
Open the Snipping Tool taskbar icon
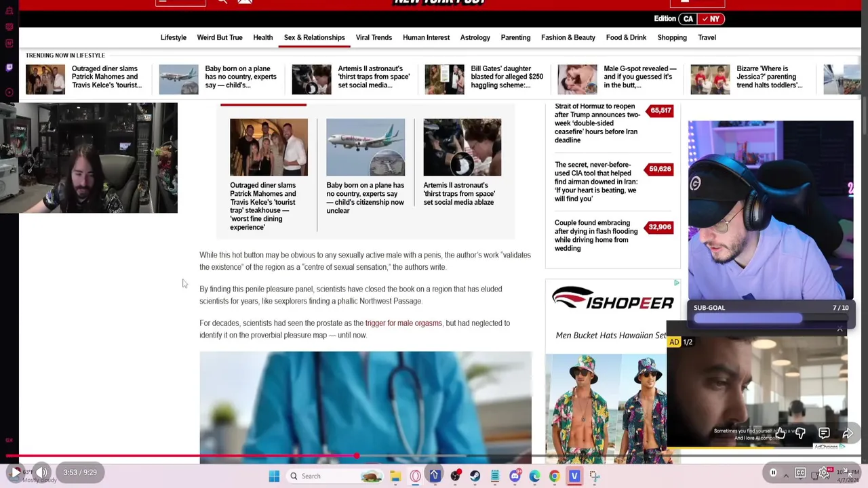pos(594,476)
